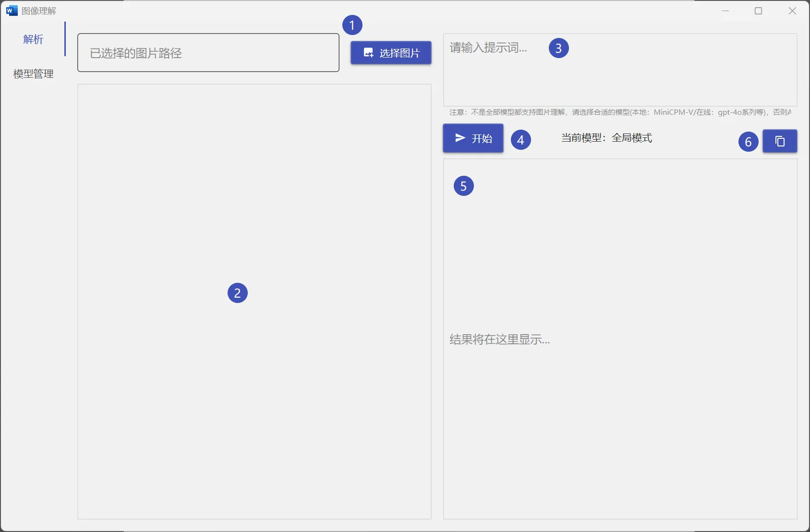Screen dimensions: 810x532
Task: Click the send arrow icon to start analysis
Action: click(459, 138)
